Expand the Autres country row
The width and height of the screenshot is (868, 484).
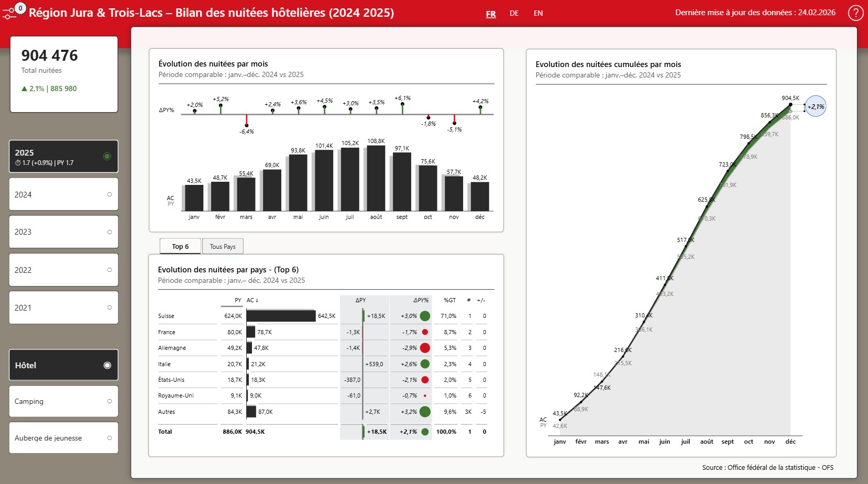[x=167, y=412]
